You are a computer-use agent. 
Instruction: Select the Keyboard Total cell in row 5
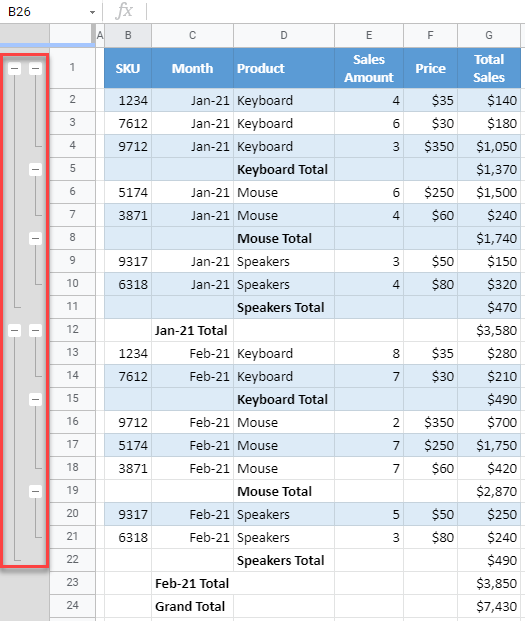[x=284, y=170]
